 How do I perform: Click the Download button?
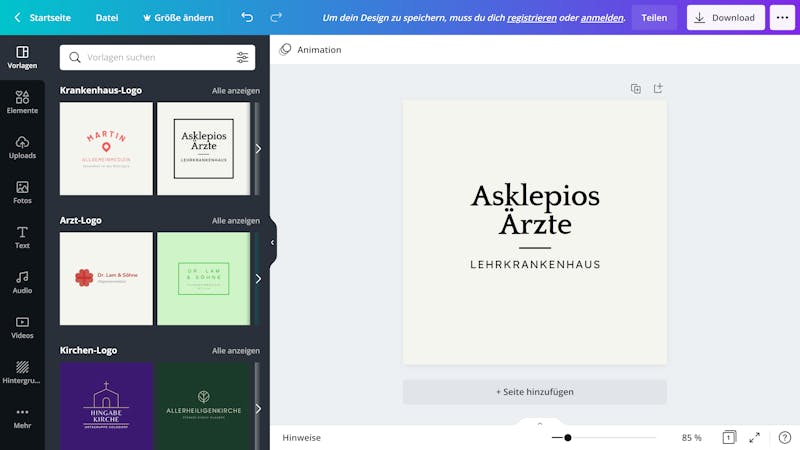tap(726, 17)
